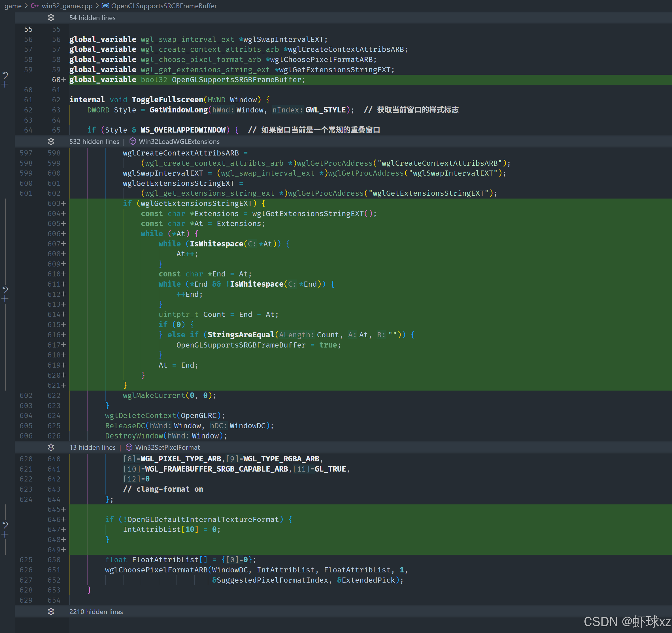The width and height of the screenshot is (672, 633).
Task: Open the game breadcrumb folder
Action: coord(13,6)
